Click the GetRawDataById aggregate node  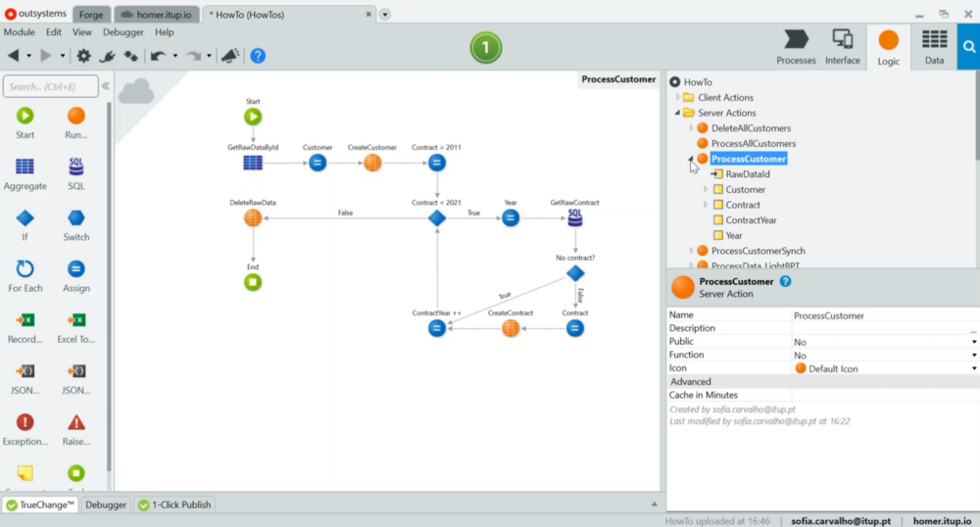pos(253,163)
